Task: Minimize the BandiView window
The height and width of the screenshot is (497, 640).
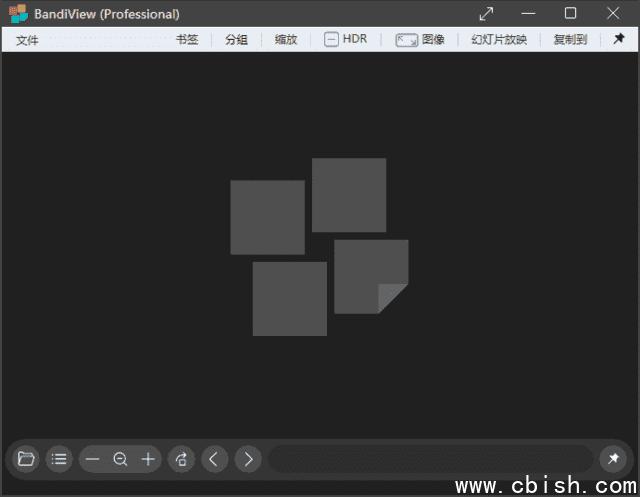Action: (x=528, y=13)
